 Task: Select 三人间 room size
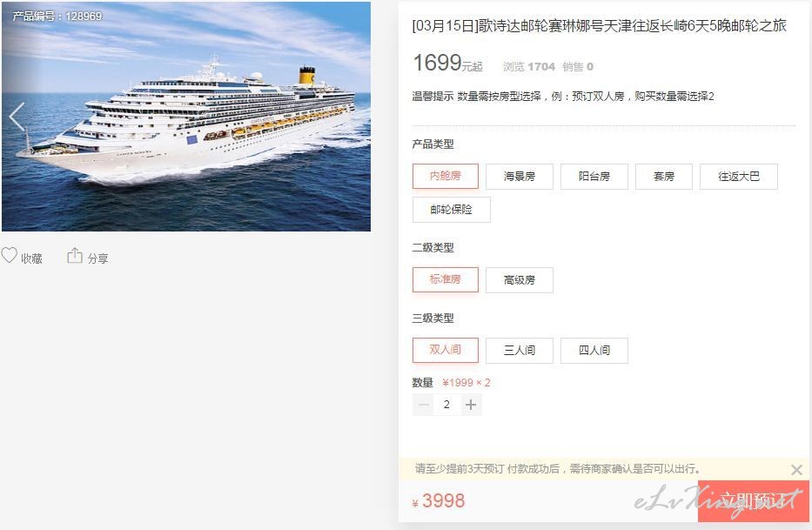[520, 351]
